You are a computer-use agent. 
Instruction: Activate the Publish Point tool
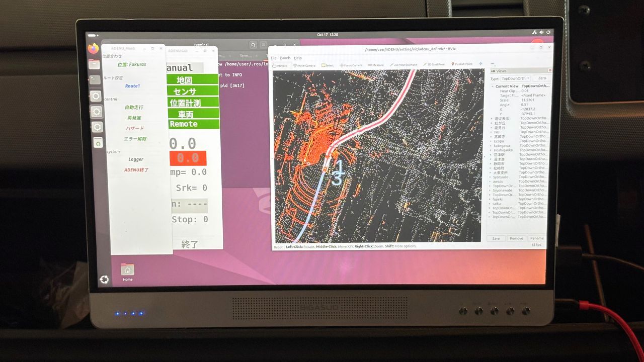[x=462, y=64]
